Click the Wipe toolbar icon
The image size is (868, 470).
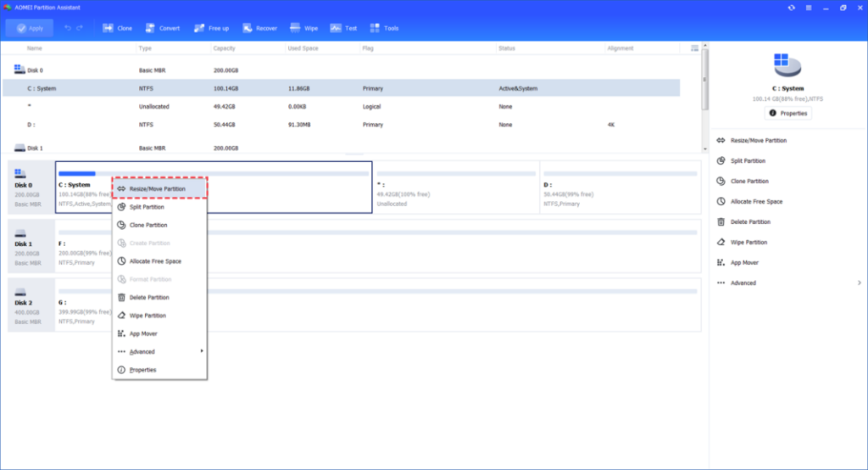tap(295, 28)
